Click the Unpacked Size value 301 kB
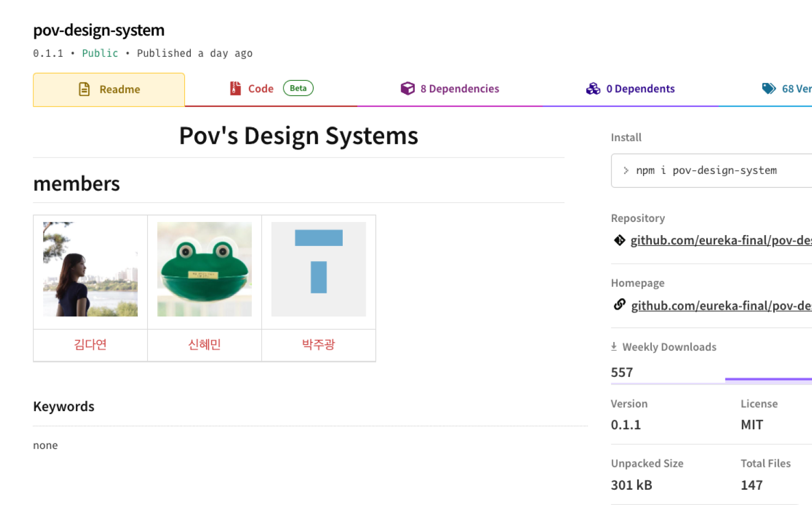The height and width of the screenshot is (505, 812). point(632,485)
